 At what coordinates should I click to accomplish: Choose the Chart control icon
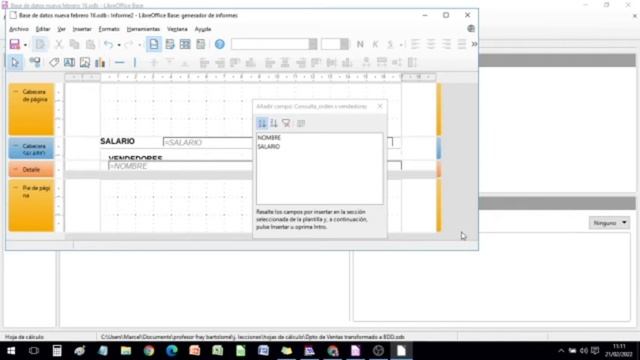tap(100, 62)
